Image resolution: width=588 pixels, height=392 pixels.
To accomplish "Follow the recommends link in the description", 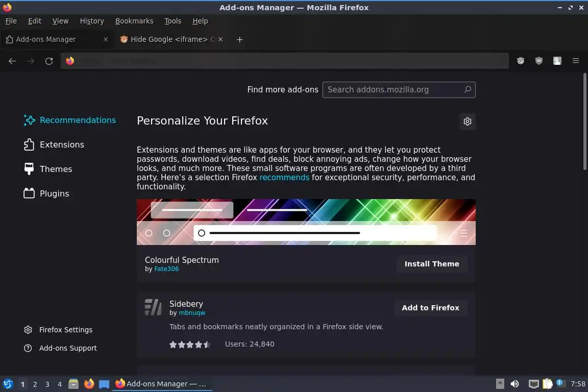I will click(284, 177).
